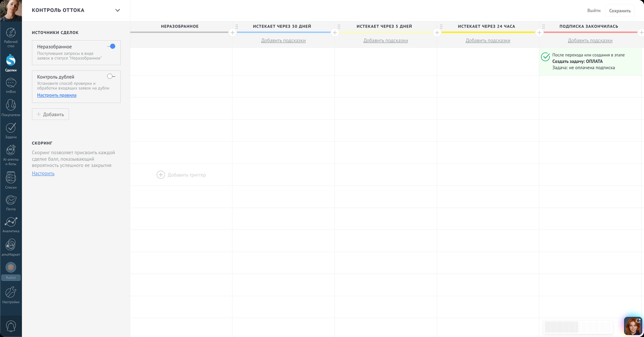Viewport: 644px width, 337px height.
Task: Add hints under Истекает через 30 дней
Action: (x=283, y=40)
